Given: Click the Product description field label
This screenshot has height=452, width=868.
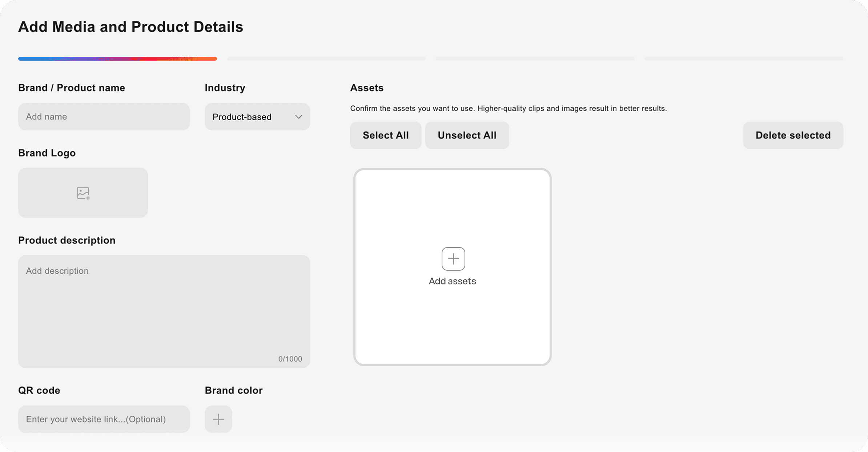Looking at the screenshot, I should (x=67, y=240).
